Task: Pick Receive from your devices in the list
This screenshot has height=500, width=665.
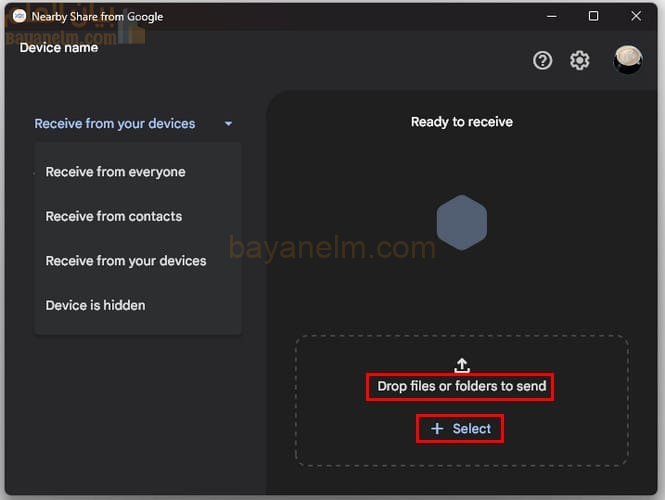Action: (x=126, y=261)
